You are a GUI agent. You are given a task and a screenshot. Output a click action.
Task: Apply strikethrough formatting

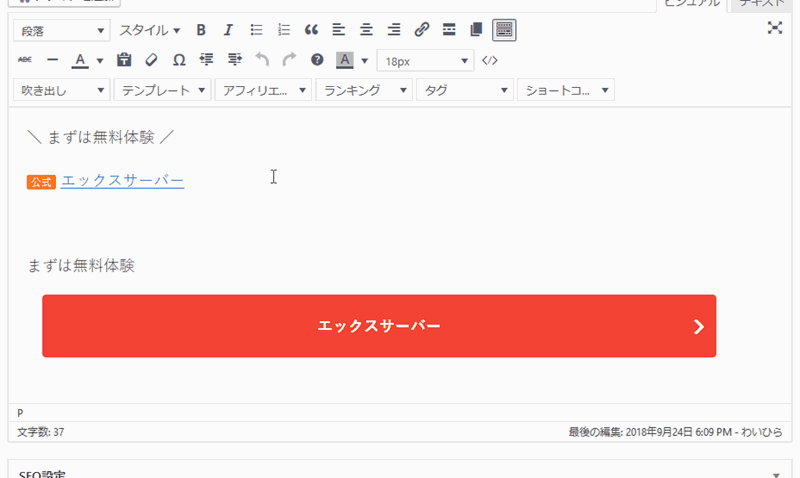tap(25, 60)
